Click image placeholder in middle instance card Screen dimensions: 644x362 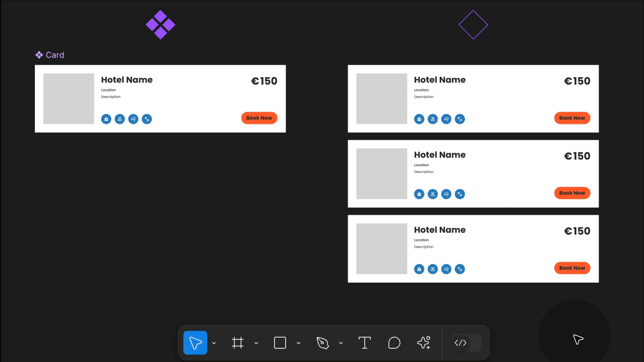click(x=381, y=174)
